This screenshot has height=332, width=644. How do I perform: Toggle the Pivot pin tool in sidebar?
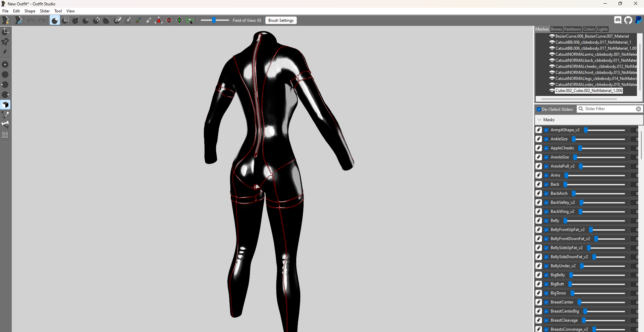[5, 42]
